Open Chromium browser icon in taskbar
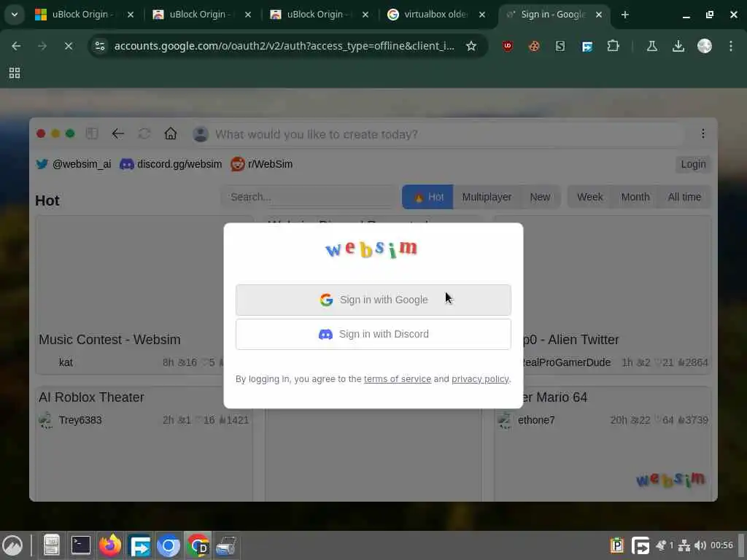This screenshot has height=560, width=747. 169,545
